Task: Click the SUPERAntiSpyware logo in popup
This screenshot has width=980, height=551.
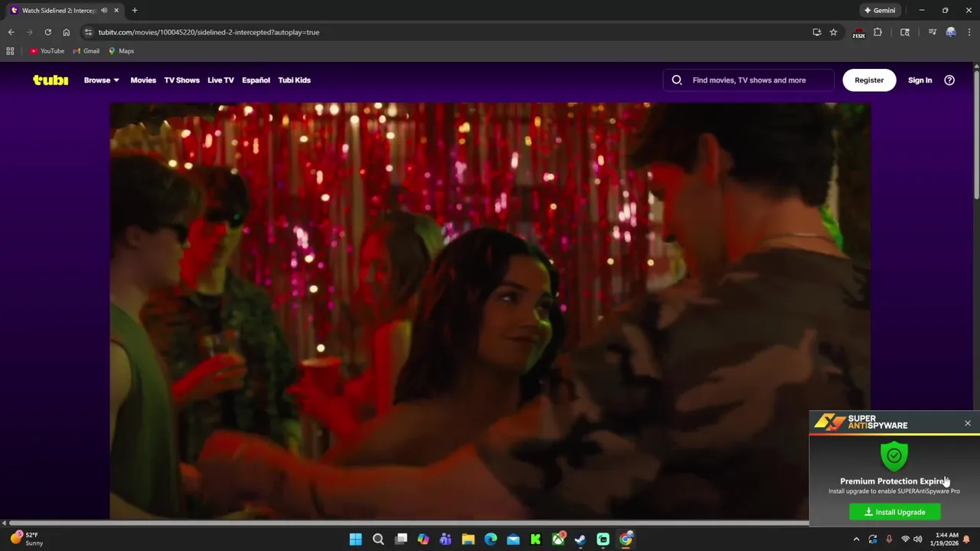Action: [x=861, y=422]
